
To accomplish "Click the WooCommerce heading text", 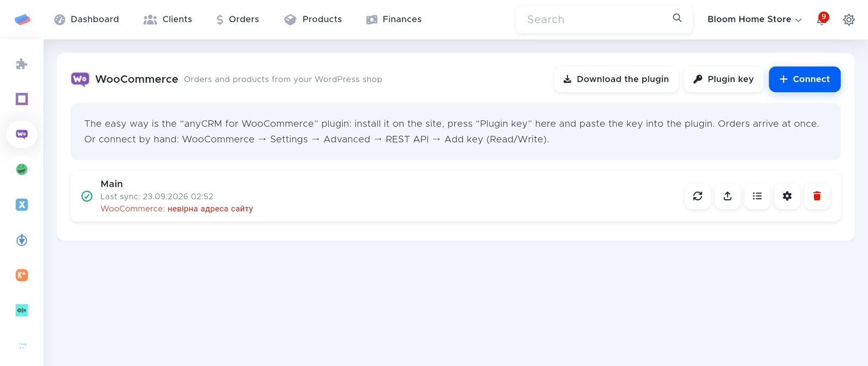I will (137, 79).
